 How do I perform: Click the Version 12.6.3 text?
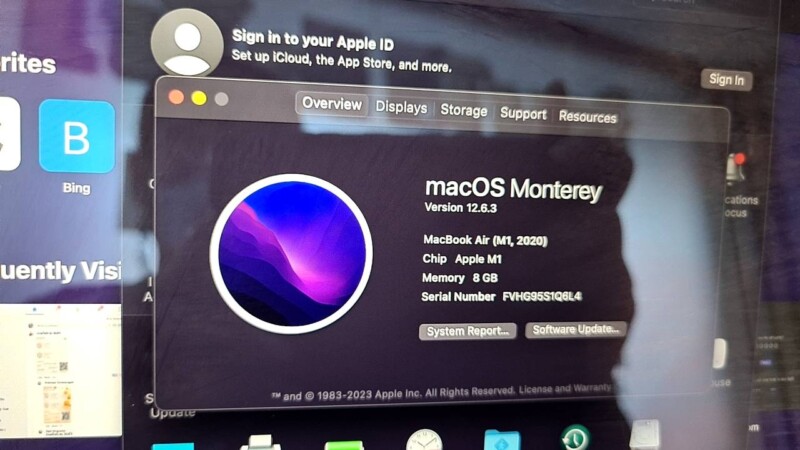(461, 208)
